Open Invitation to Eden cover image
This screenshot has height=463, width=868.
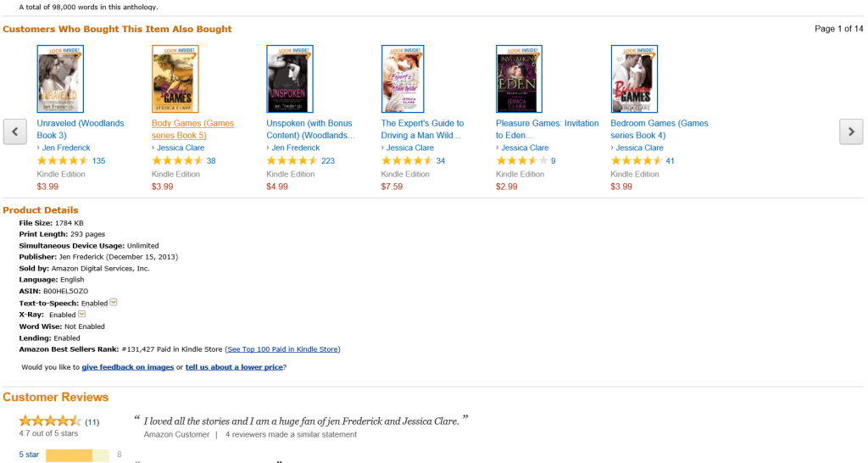[519, 79]
